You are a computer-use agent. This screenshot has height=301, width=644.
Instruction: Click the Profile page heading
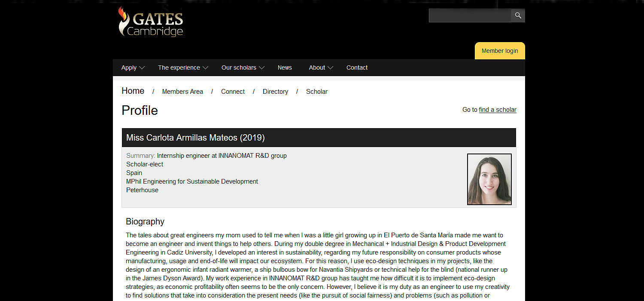click(x=140, y=111)
